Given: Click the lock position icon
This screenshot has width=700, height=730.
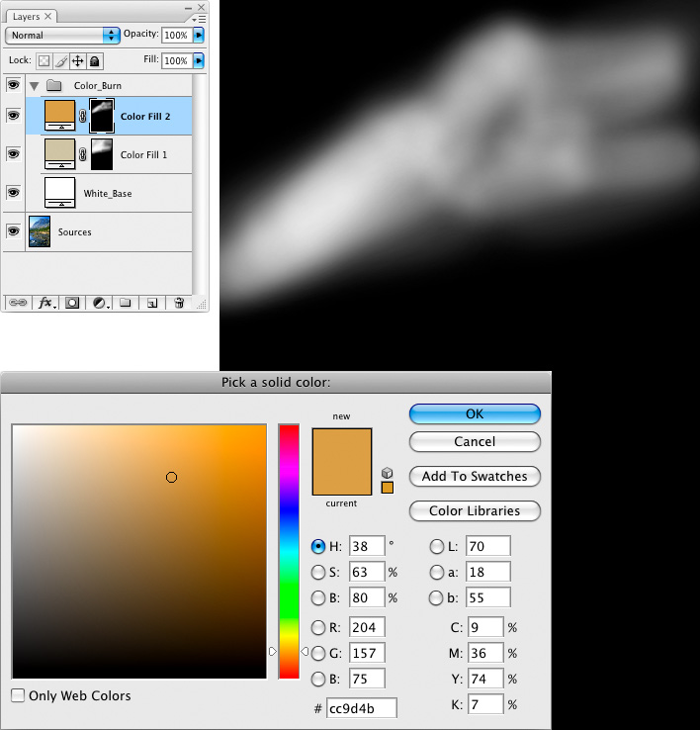Looking at the screenshot, I should [x=77, y=61].
